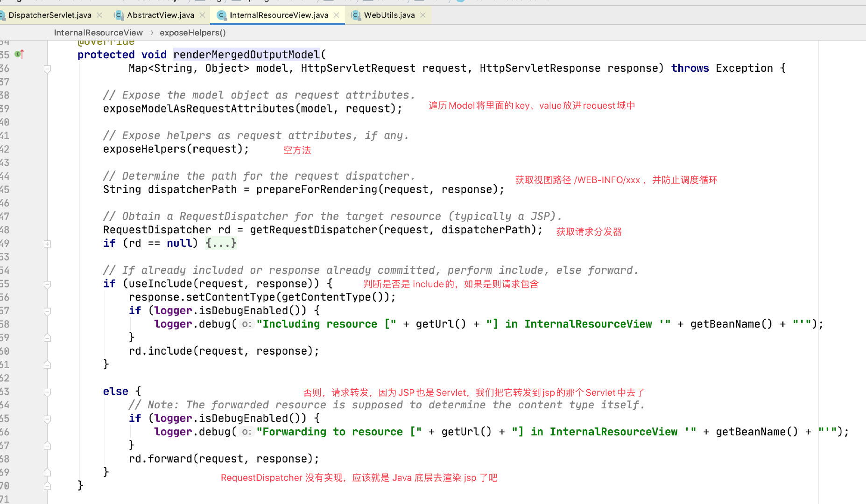The height and width of the screenshot is (504, 866).
Task: Click the class icon on AbstractView.java tab
Action: click(x=119, y=15)
